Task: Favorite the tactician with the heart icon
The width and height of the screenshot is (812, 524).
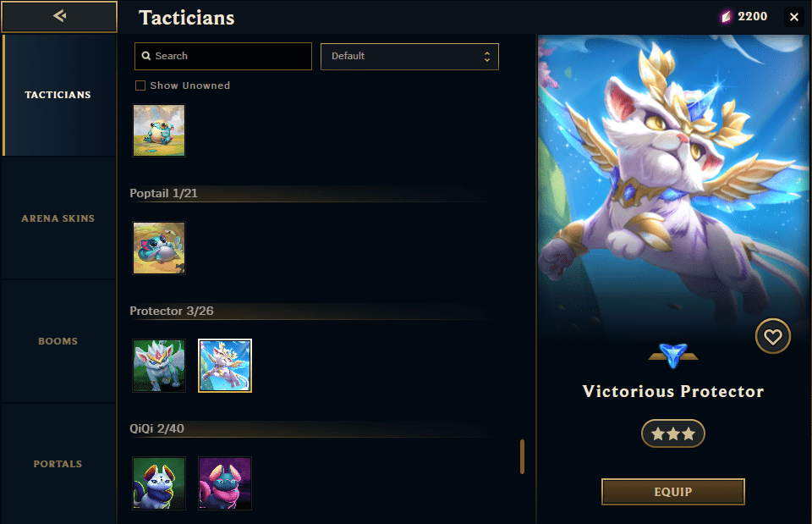Action: pyautogui.click(x=772, y=336)
